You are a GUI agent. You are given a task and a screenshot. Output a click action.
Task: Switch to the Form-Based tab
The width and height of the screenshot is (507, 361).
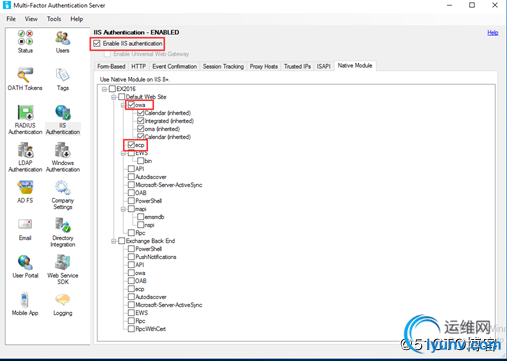pos(111,66)
